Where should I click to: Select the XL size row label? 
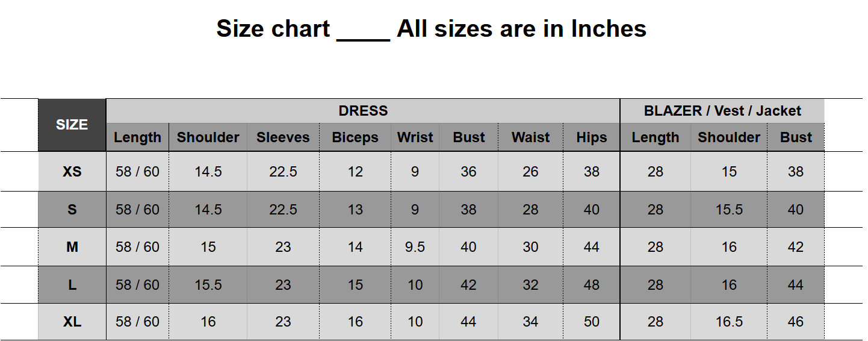pyautogui.click(x=72, y=322)
